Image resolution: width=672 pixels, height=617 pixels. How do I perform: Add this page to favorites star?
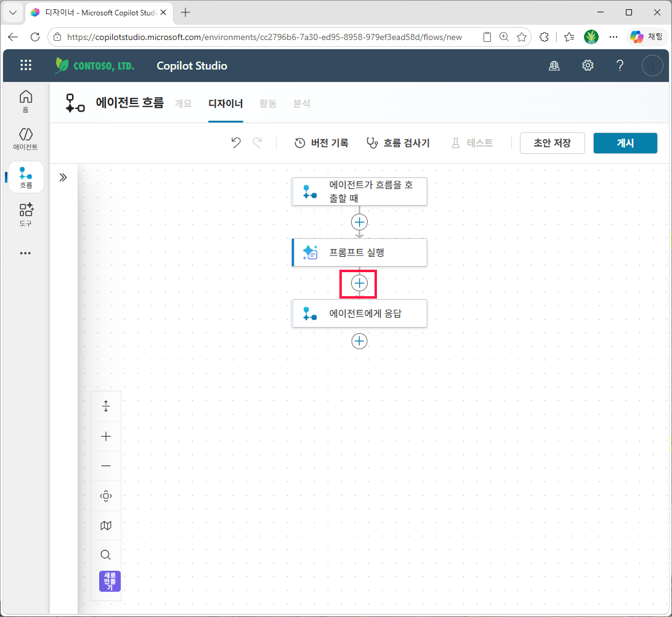pyautogui.click(x=522, y=38)
